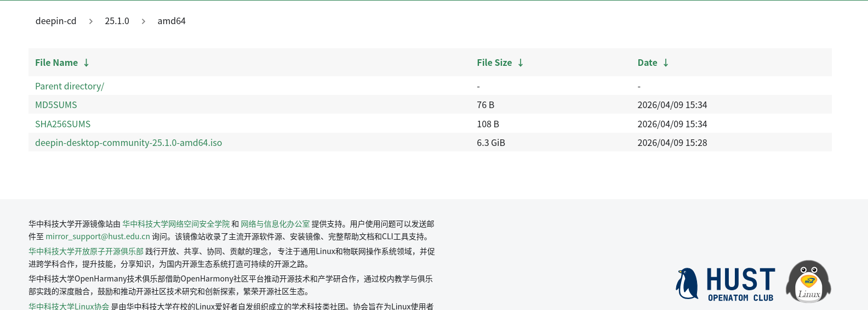Sort the listing by File Size
The width and height of the screenshot is (868, 310).
tap(494, 63)
